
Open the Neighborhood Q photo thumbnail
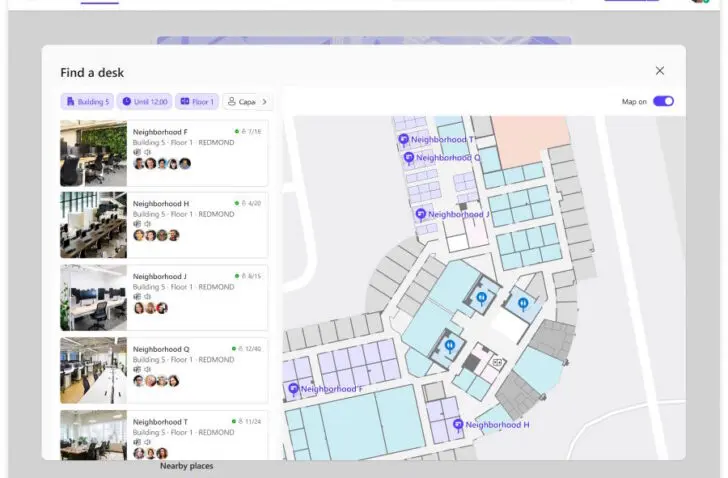93,370
